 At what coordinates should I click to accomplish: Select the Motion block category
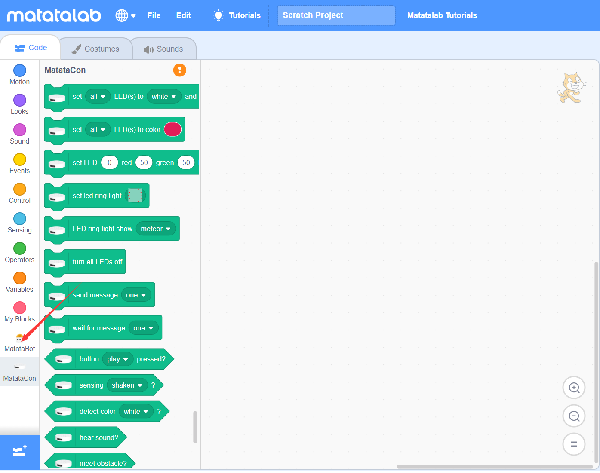20,75
